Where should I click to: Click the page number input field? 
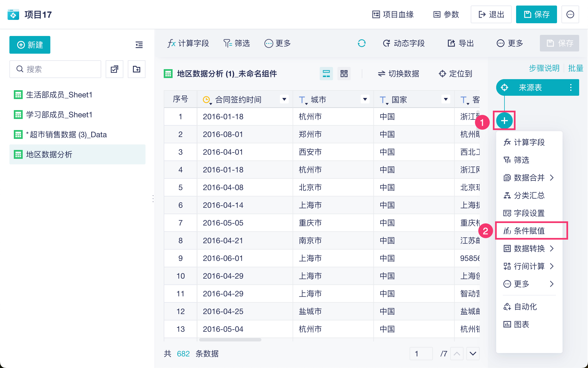coord(421,354)
